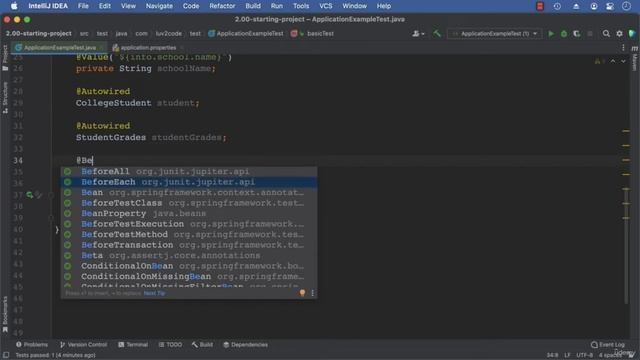Open the Build tool window
Screen dimensions: 640x360
click(202, 345)
